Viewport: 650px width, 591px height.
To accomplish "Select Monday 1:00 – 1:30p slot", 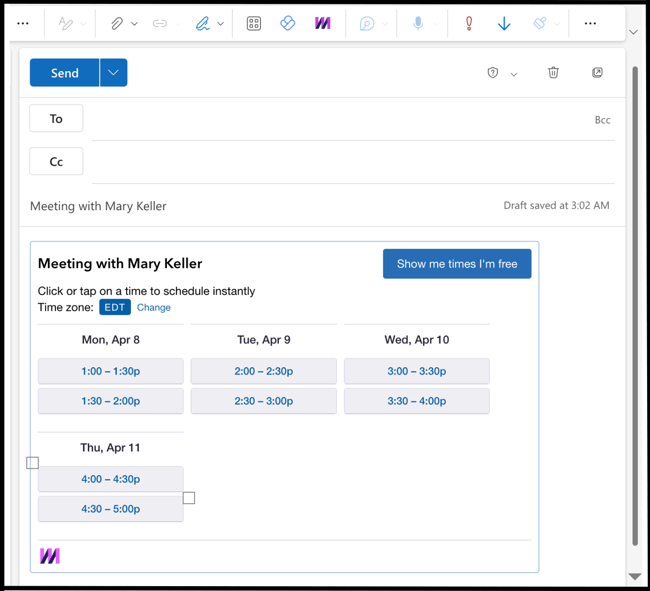I will (111, 371).
